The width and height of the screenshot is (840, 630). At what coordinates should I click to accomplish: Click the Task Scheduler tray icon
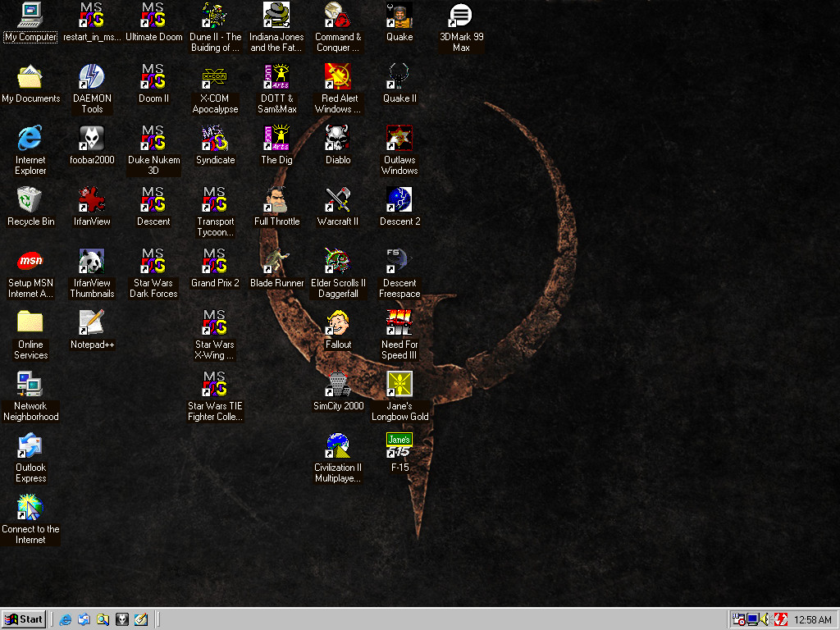click(x=738, y=619)
